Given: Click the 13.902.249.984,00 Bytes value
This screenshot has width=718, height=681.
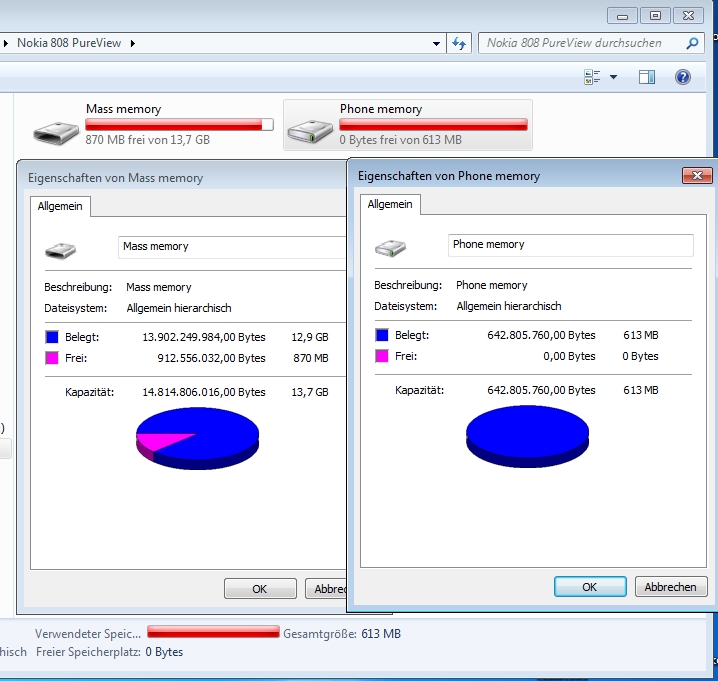Looking at the screenshot, I should click(204, 337).
